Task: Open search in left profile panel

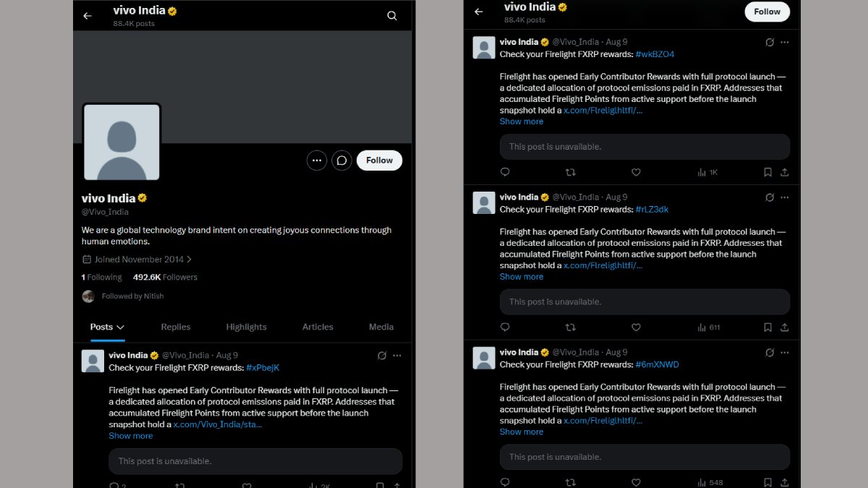Action: point(392,16)
